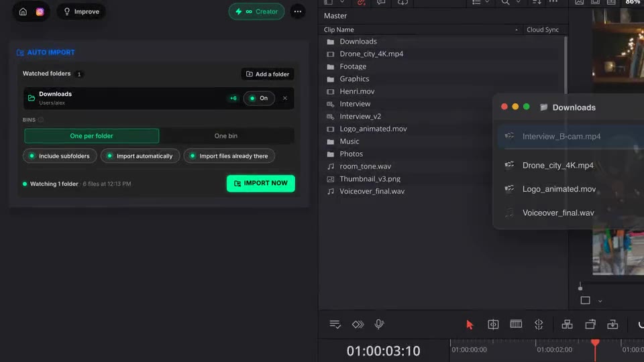Click the Downloads window folder icon

click(543, 107)
